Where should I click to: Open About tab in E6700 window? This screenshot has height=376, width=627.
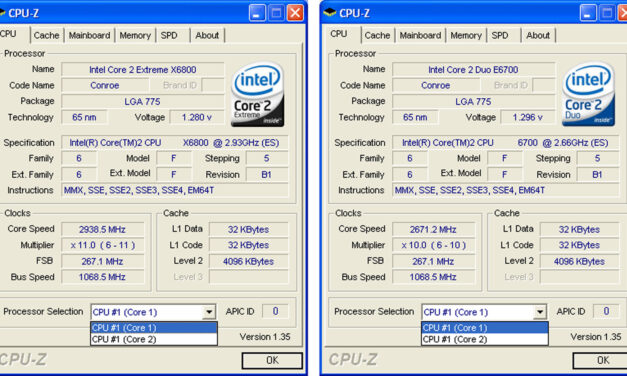(538, 35)
